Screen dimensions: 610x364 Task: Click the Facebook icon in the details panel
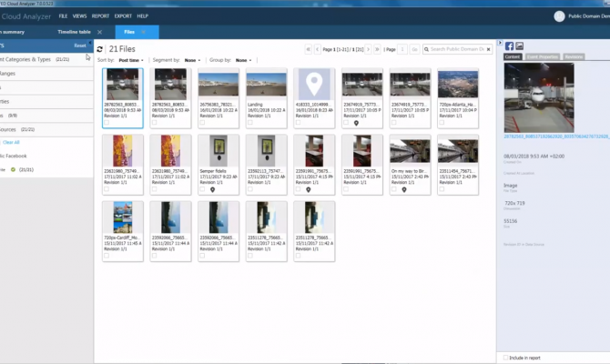(x=509, y=45)
